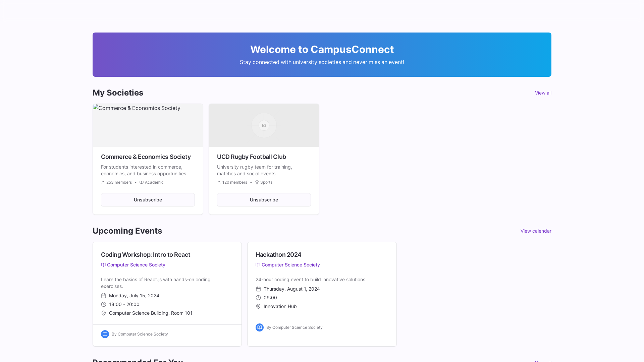
Task: Open Coding Workshop: Intro to React title
Action: (x=146, y=255)
